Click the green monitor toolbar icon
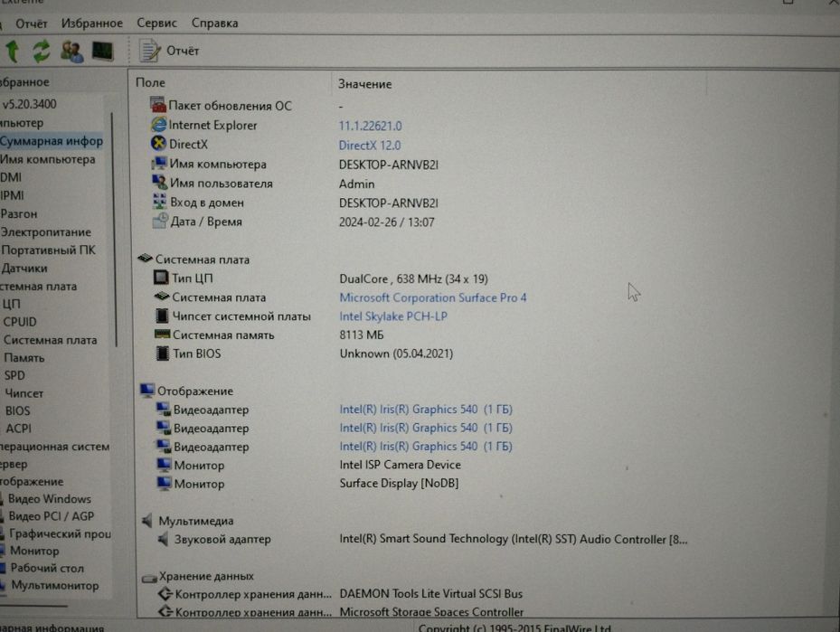Screen dimensions: 840x632 click(102, 51)
